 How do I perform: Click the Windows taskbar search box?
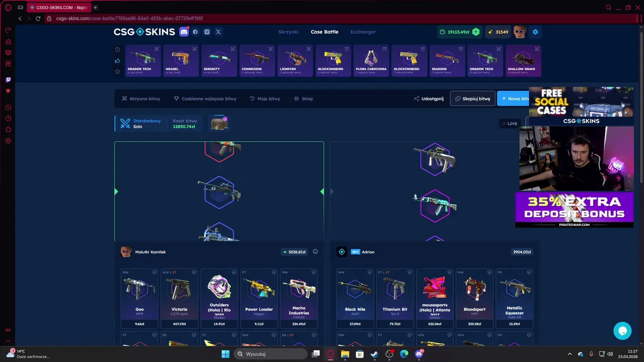click(271, 354)
